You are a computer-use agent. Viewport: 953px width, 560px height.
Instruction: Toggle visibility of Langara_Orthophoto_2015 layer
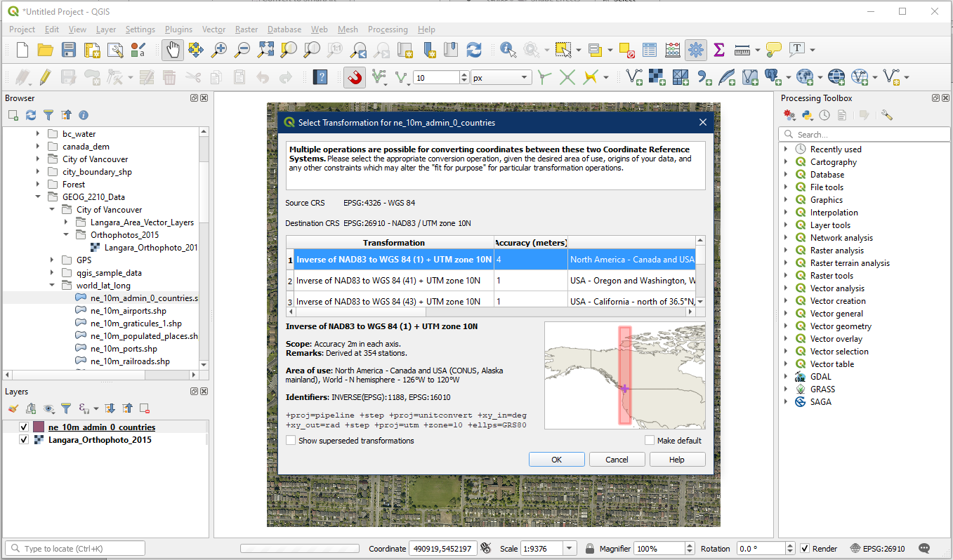24,440
